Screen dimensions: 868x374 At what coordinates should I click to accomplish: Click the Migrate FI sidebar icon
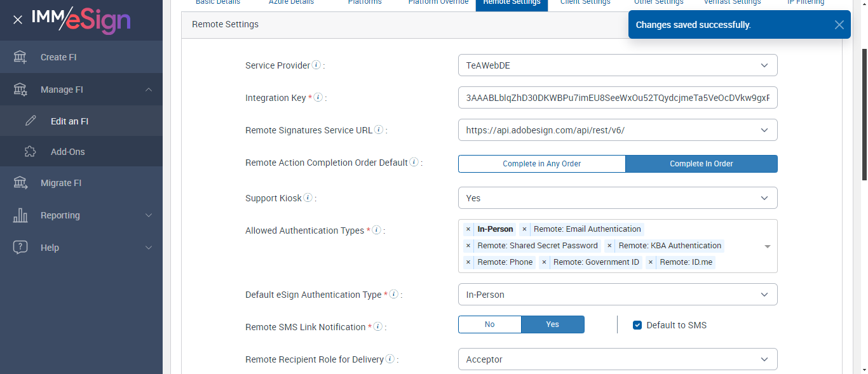click(x=20, y=183)
